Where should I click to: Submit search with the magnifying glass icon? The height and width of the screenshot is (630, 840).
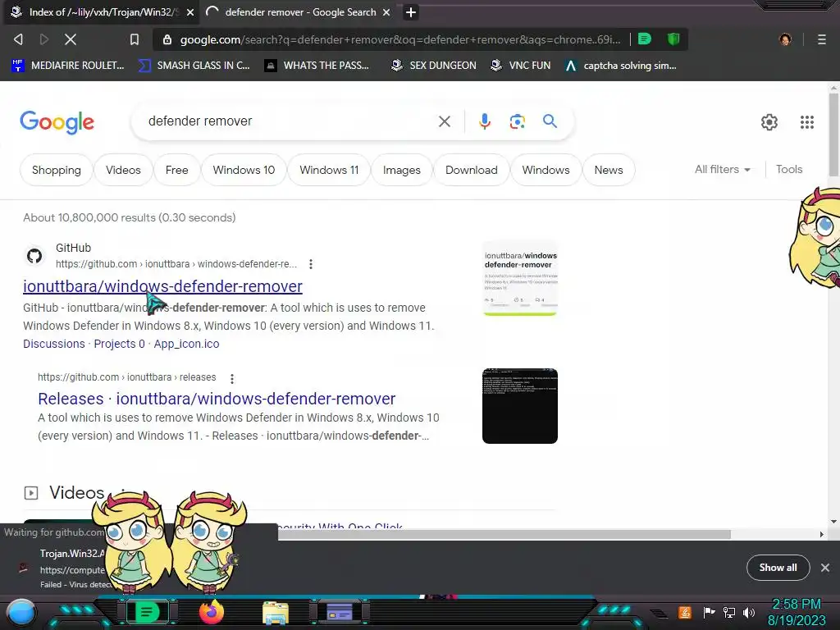pos(550,121)
